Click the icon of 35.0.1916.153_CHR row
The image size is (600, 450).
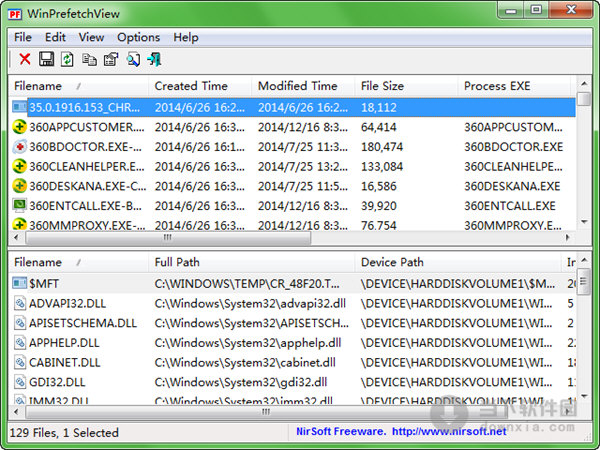tap(19, 107)
